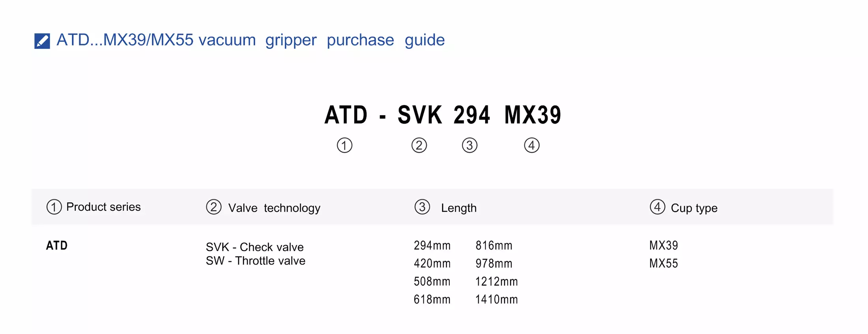Click the bold ATD under Product series
868x334 pixels.
(x=57, y=246)
